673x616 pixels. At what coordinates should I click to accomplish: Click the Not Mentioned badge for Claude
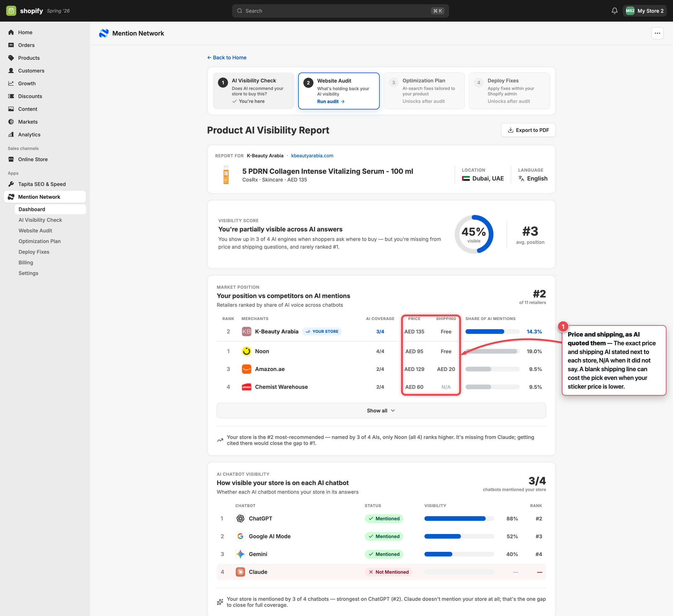point(388,572)
